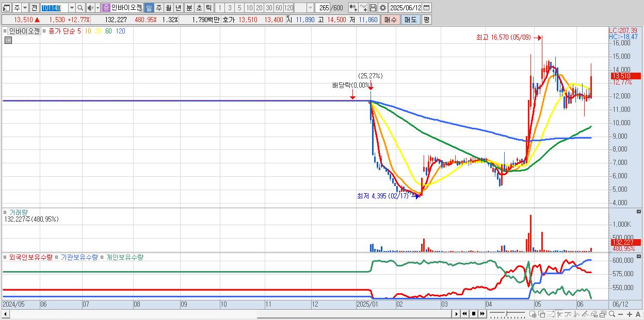Click the dotted range-select icon

550,314
